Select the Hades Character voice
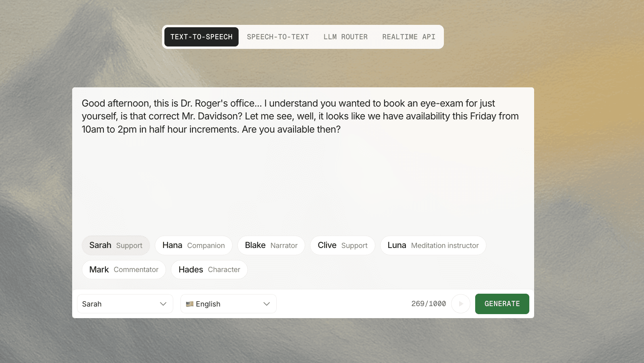The image size is (644, 363). (x=209, y=270)
